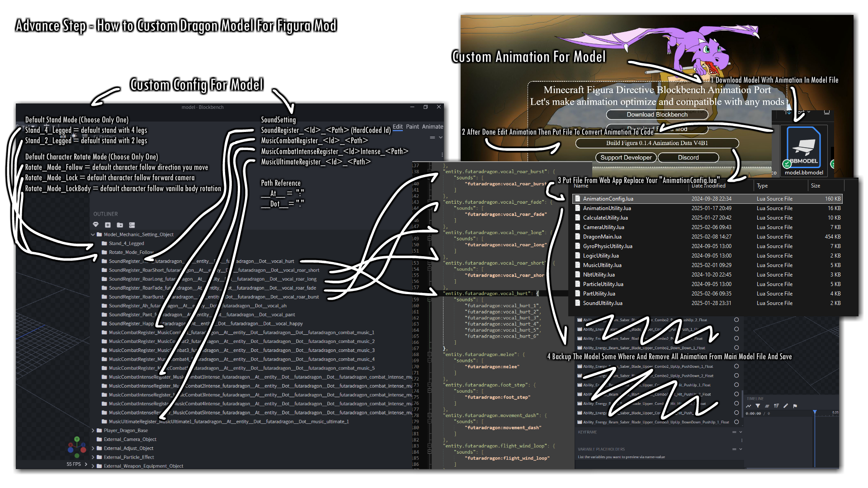Click the vertical dots above the code editor
The width and height of the screenshot is (868, 488).
click(442, 155)
